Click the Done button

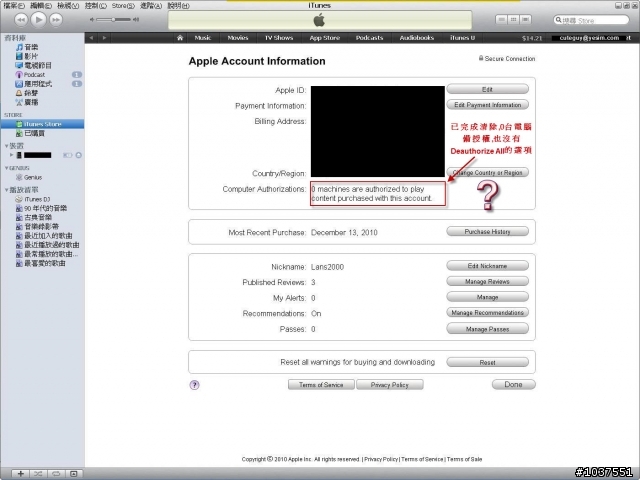(x=513, y=384)
